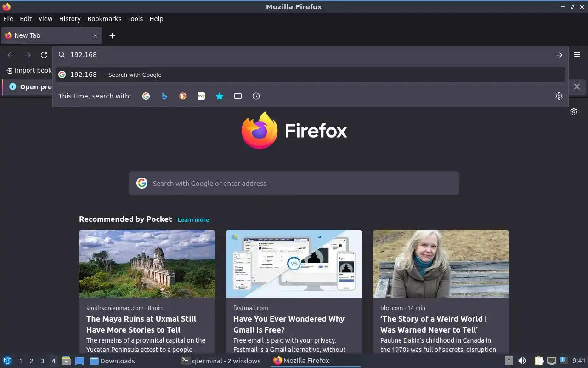Click the show desktop taskbar icon

pyautogui.click(x=79, y=361)
